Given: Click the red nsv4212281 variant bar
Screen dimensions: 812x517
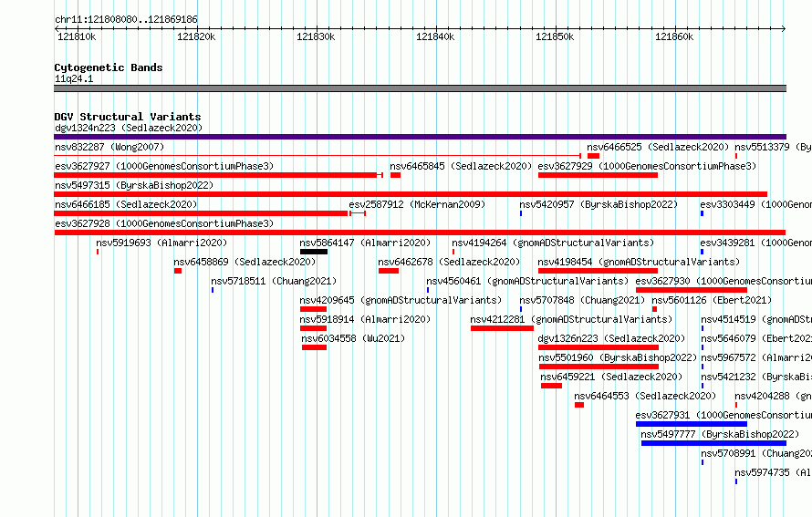Looking at the screenshot, I should click(502, 328).
